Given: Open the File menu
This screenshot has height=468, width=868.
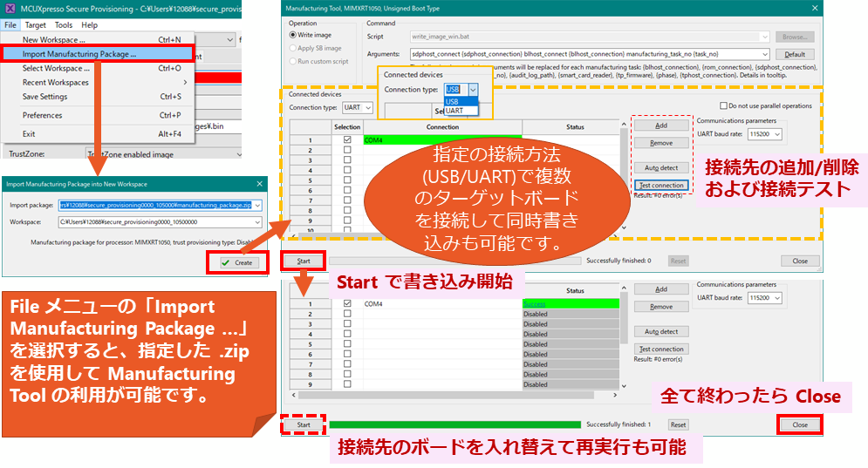Looking at the screenshot, I should (10, 25).
